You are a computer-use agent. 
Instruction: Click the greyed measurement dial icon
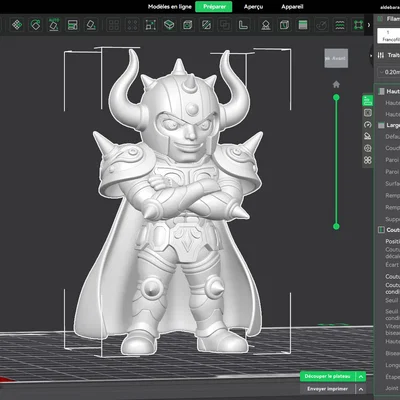pos(321,25)
